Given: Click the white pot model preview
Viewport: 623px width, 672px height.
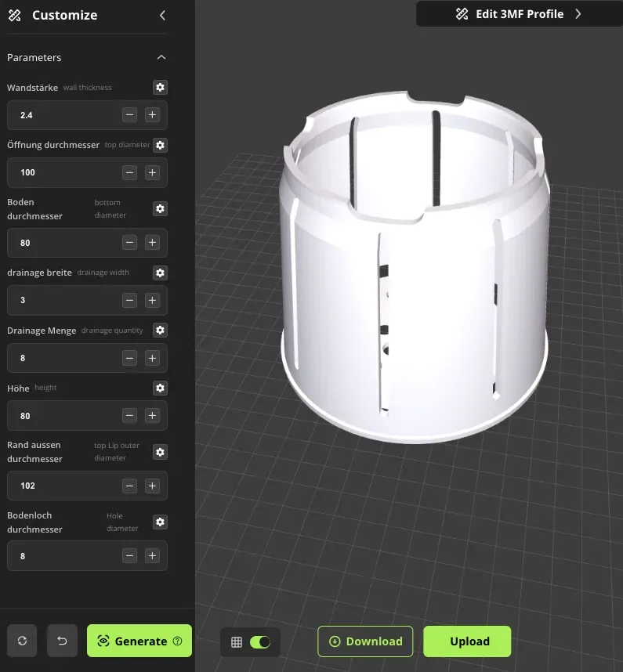Looking at the screenshot, I should coord(415,268).
